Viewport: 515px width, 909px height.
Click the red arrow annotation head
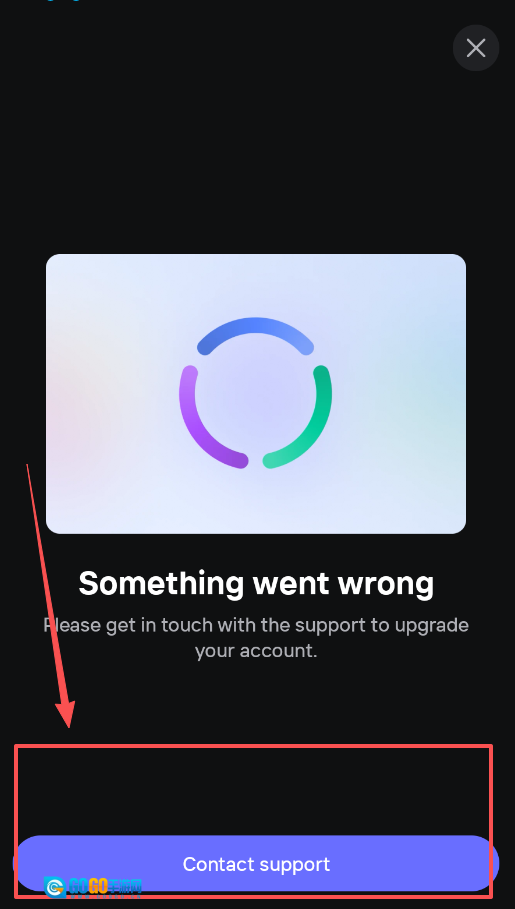[x=66, y=714]
